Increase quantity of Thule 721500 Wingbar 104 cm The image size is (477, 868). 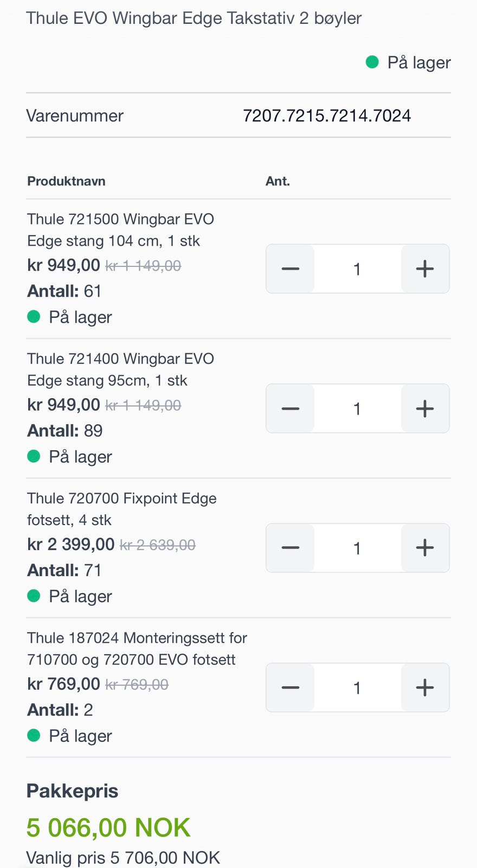pyautogui.click(x=425, y=269)
